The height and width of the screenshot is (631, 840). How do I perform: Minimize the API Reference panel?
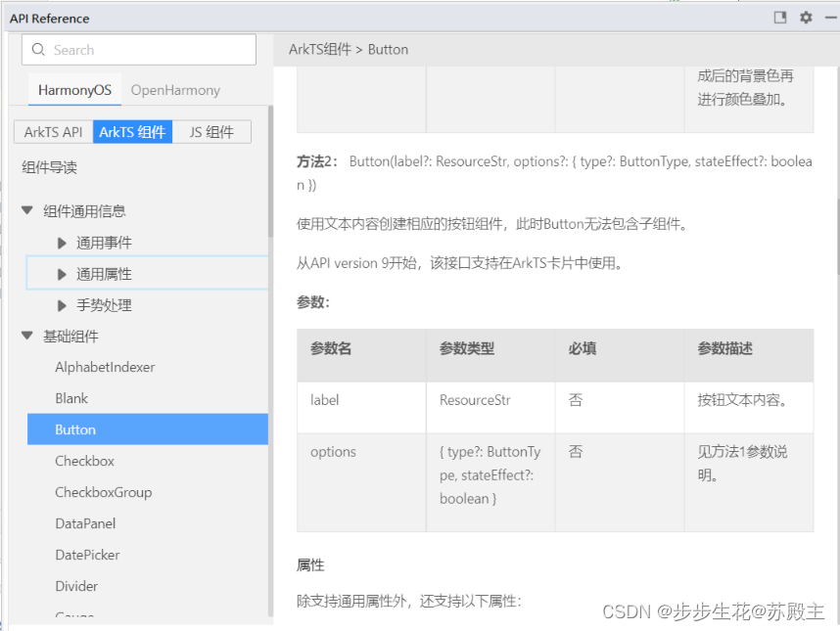pos(831,18)
